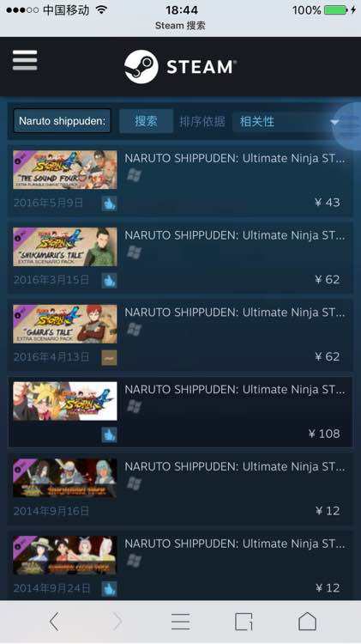
Task: Focus the Naruto shippuden search field
Action: point(62,121)
